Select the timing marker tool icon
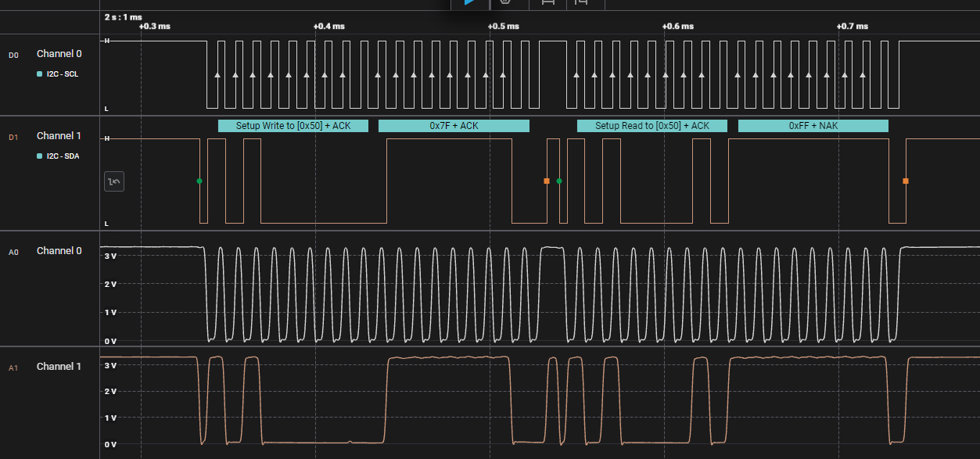 point(584,4)
